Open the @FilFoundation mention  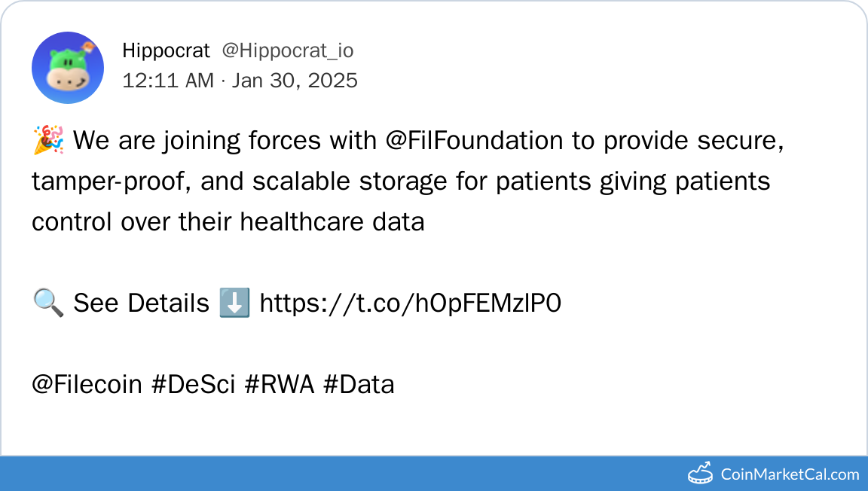[x=474, y=141]
